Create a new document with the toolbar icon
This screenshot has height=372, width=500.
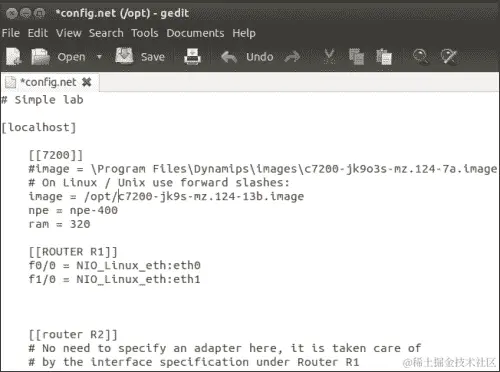click(13, 56)
